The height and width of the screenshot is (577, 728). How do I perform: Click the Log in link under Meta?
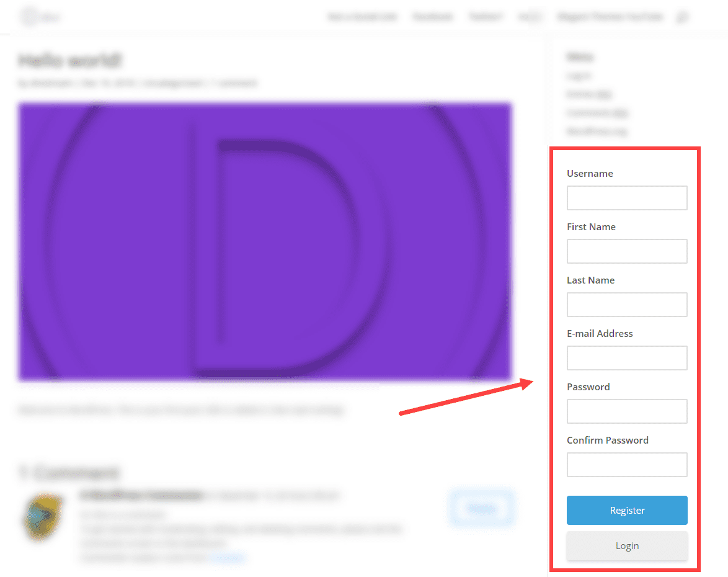[x=577, y=75]
